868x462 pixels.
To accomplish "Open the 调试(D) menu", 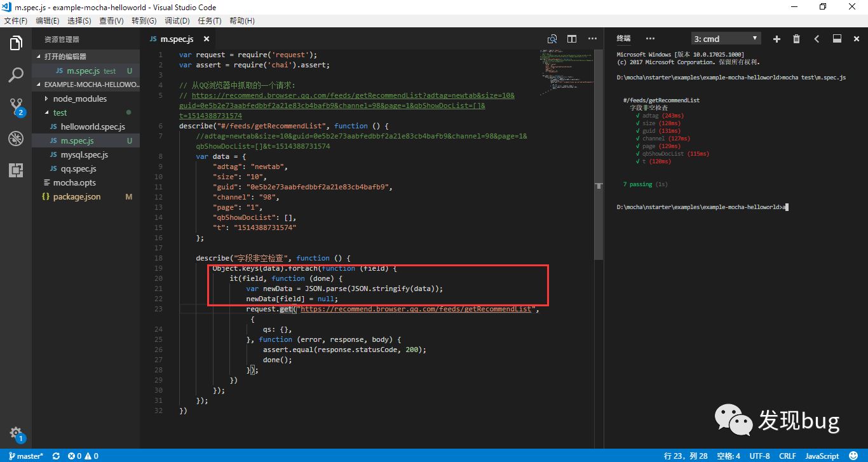I will 177,21.
